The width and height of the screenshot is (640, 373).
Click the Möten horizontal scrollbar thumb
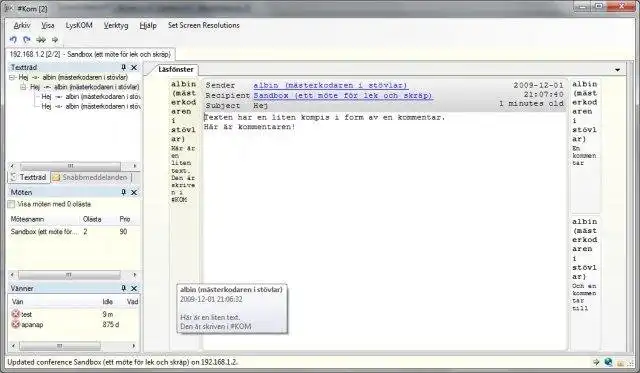click(69, 275)
